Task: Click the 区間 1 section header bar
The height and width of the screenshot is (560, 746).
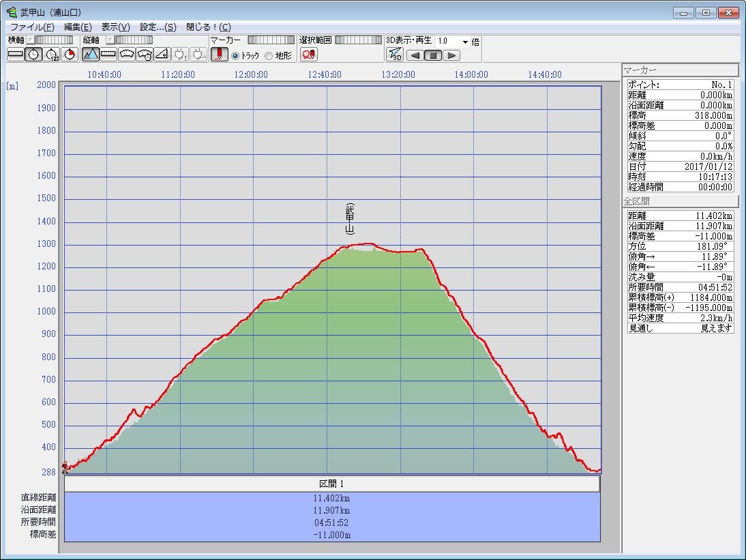Action: (x=332, y=484)
